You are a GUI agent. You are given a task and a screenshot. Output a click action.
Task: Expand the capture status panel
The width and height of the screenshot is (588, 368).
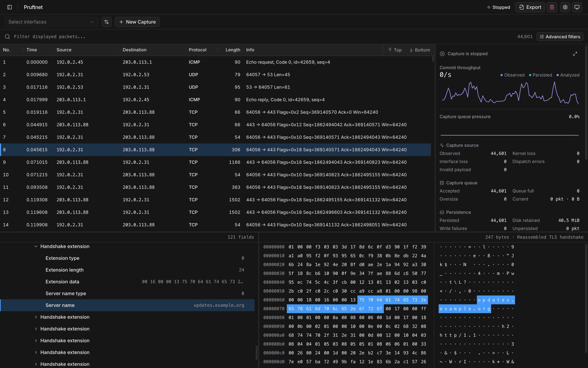[x=575, y=54]
